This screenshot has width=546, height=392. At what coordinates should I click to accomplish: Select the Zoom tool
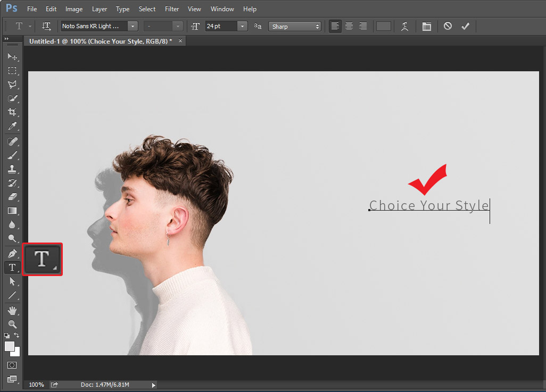12,324
